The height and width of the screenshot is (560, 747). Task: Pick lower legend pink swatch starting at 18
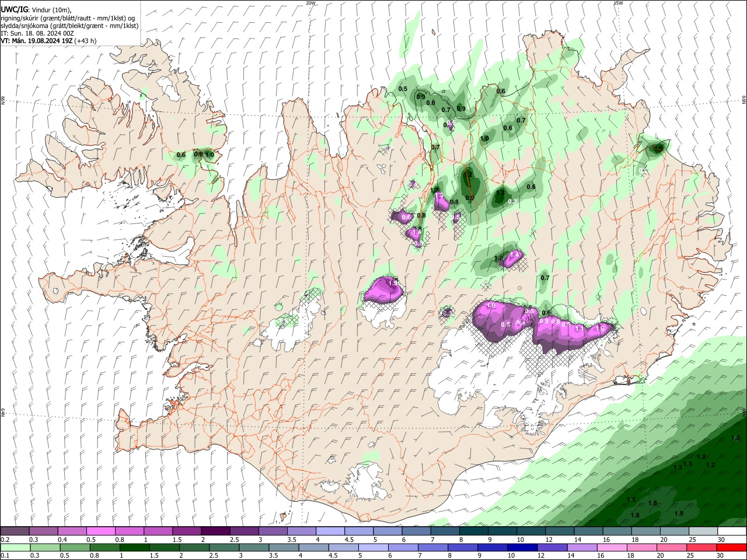pos(641,548)
